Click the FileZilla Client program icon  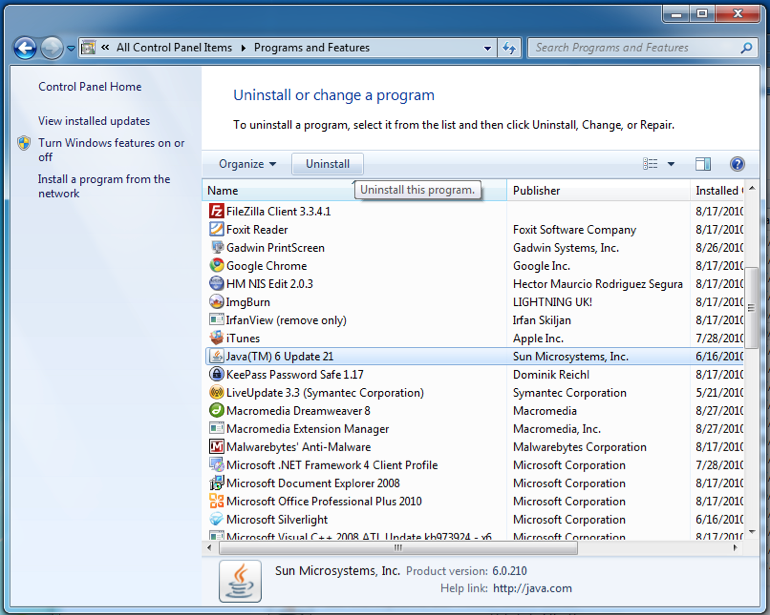click(x=216, y=211)
